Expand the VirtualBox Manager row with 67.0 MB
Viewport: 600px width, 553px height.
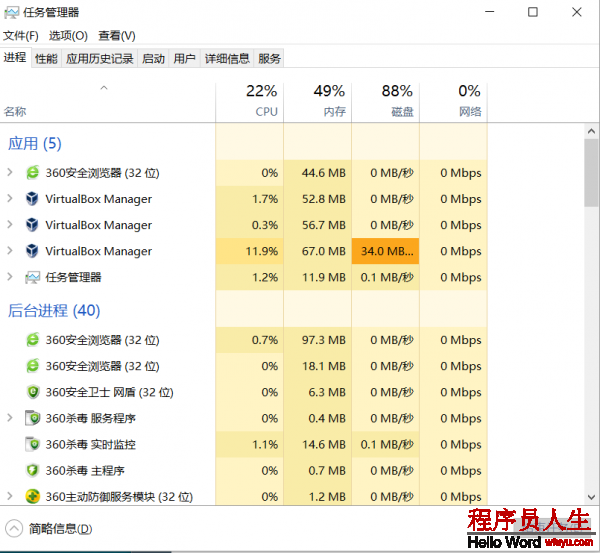pyautogui.click(x=10, y=251)
